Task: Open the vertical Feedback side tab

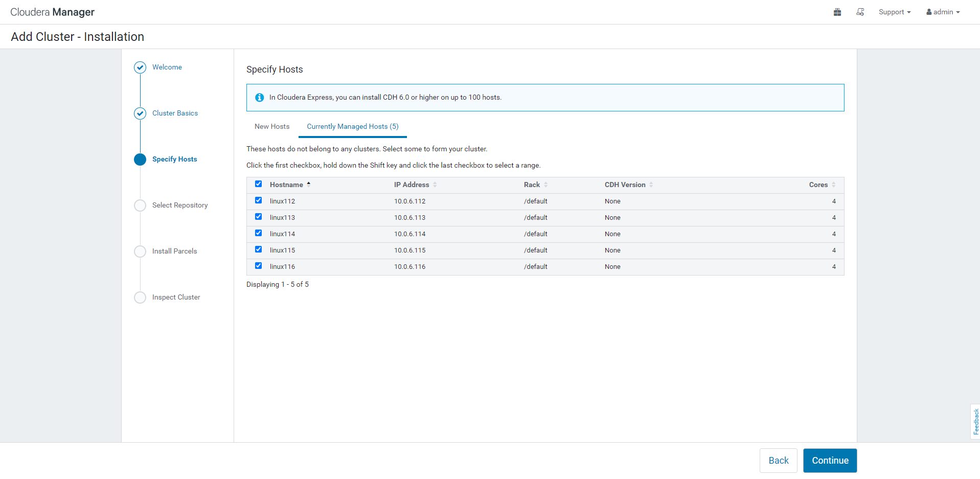Action: tap(975, 422)
